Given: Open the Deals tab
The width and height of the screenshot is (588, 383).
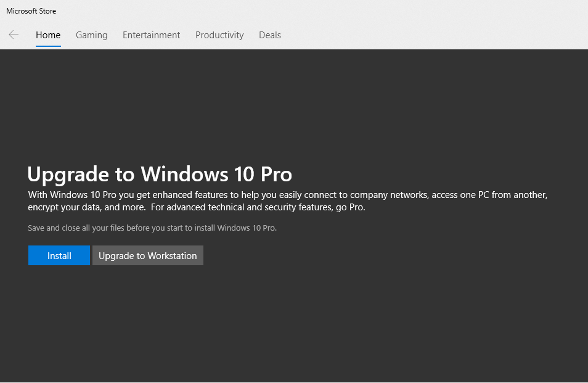Looking at the screenshot, I should point(269,35).
